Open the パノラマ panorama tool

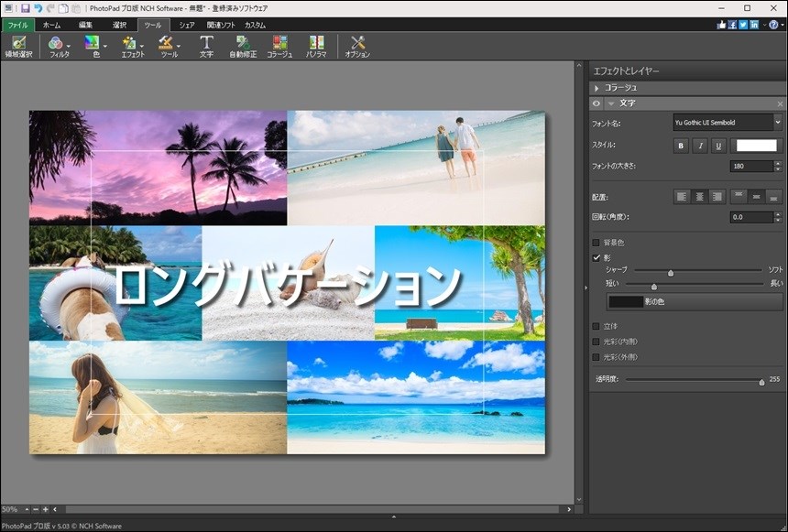[316, 47]
